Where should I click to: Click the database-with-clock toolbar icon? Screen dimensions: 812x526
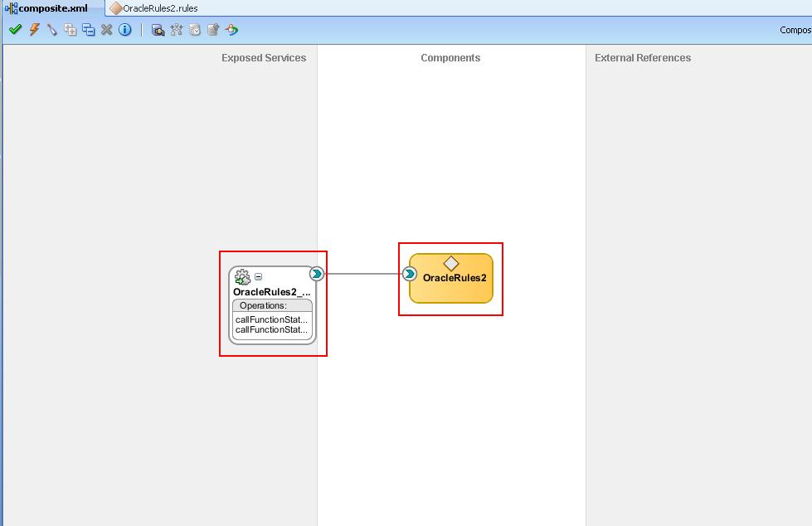[195, 29]
